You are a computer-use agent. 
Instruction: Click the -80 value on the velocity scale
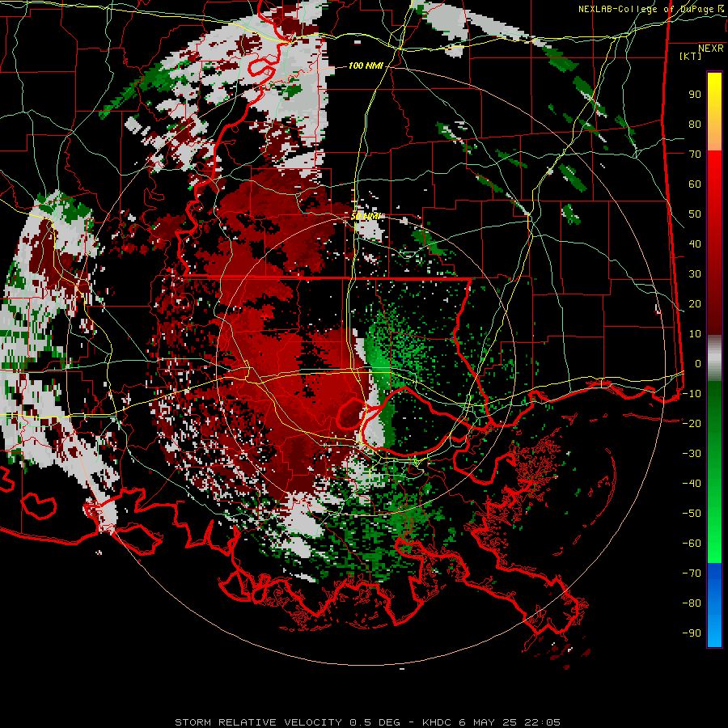click(x=692, y=603)
